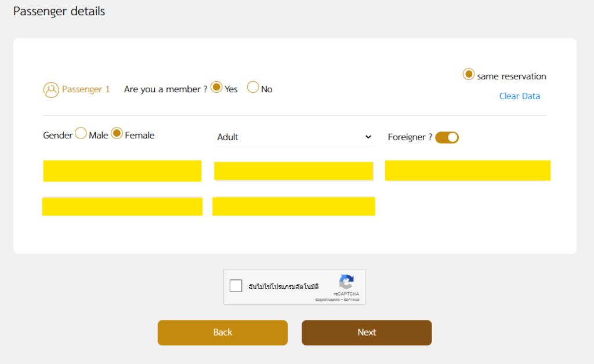Open the reCAPTCHA terms link

[x=351, y=300]
